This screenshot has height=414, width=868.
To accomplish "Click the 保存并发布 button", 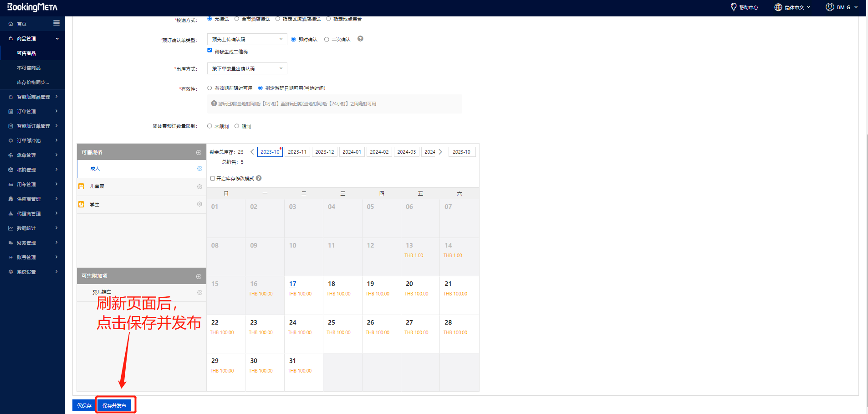I will pyautogui.click(x=114, y=405).
